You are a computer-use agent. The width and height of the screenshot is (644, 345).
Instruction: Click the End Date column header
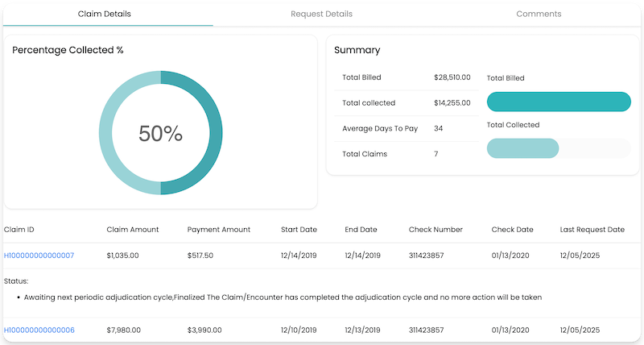361,230
